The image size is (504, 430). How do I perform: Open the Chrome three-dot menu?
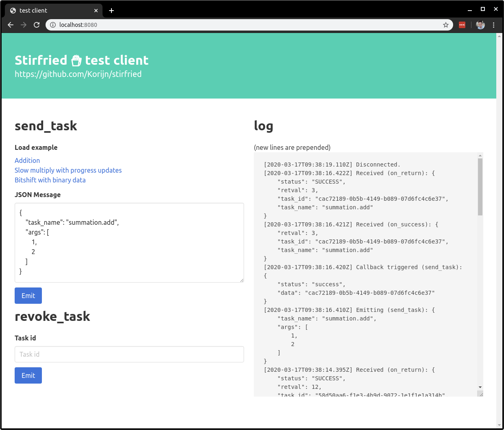point(493,25)
